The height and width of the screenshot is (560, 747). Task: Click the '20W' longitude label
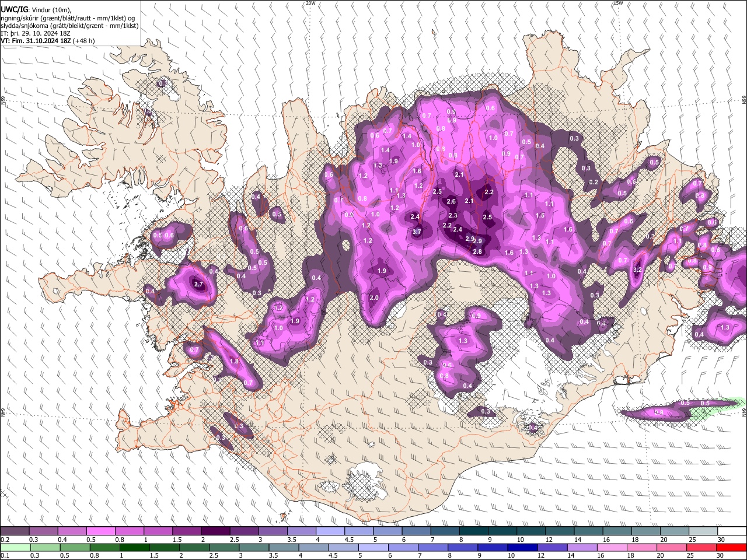tap(310, 3)
